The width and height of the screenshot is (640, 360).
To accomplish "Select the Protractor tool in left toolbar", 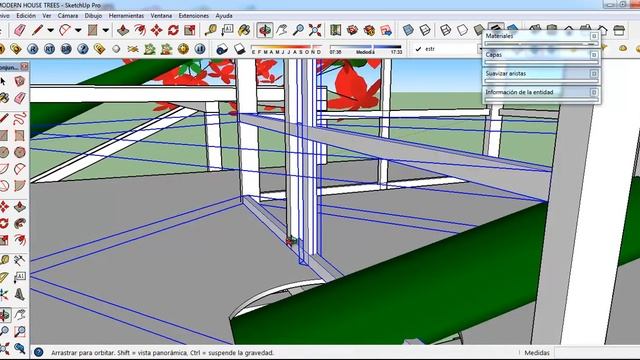I will (4, 277).
